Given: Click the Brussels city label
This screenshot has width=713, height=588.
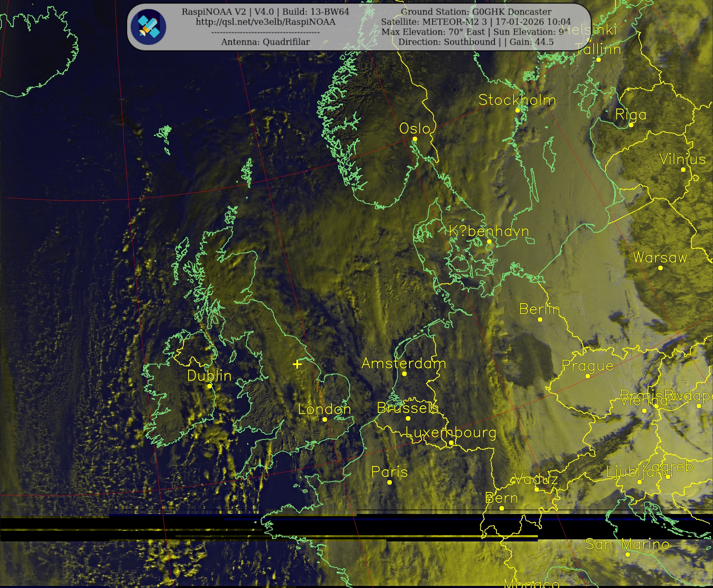Looking at the screenshot, I should [408, 408].
